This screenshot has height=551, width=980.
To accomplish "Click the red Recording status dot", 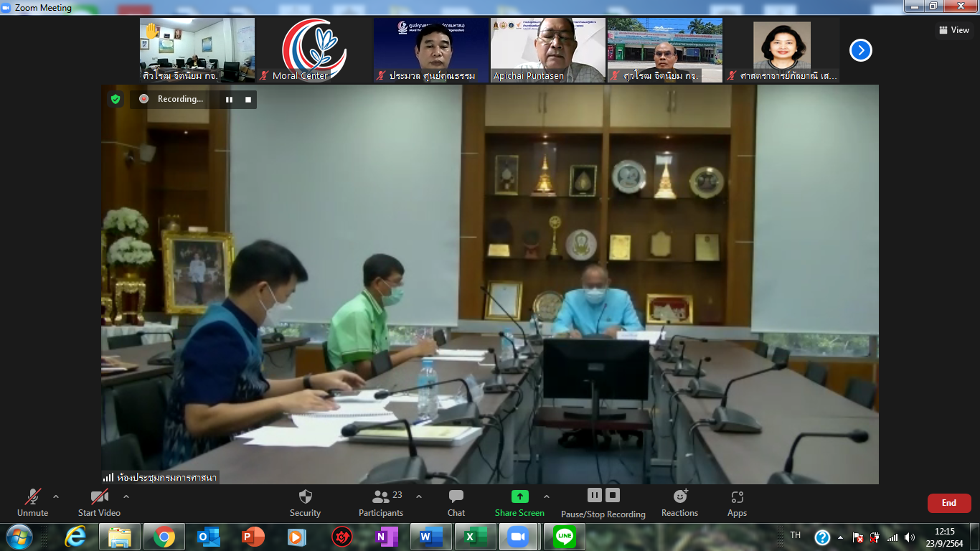I will coord(143,99).
